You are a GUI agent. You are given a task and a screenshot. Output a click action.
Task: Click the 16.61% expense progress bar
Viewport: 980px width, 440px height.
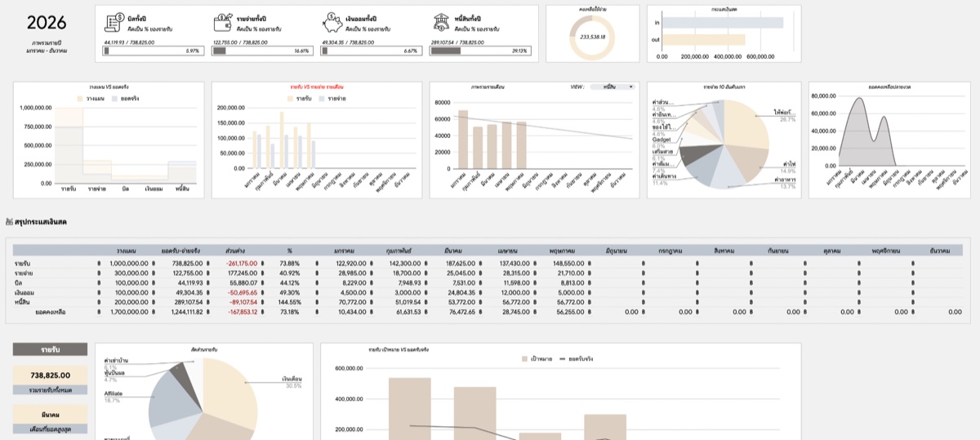[x=262, y=51]
